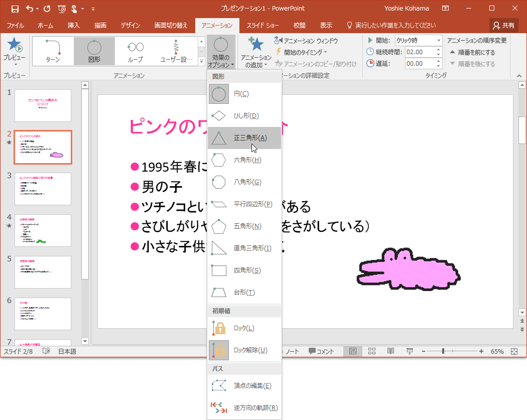Screen dimensions: 527x420
Task: Select slide 3 thumbnail
Action: (x=43, y=189)
